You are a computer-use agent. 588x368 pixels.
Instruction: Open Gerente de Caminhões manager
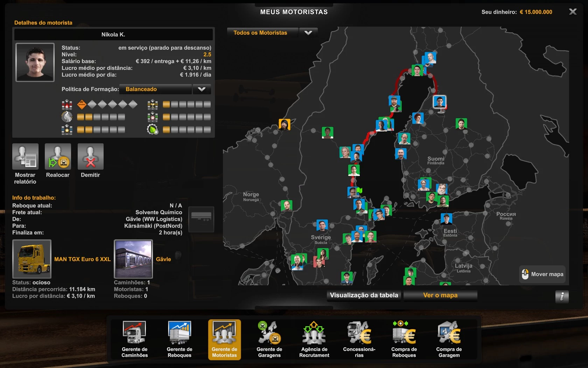click(134, 339)
